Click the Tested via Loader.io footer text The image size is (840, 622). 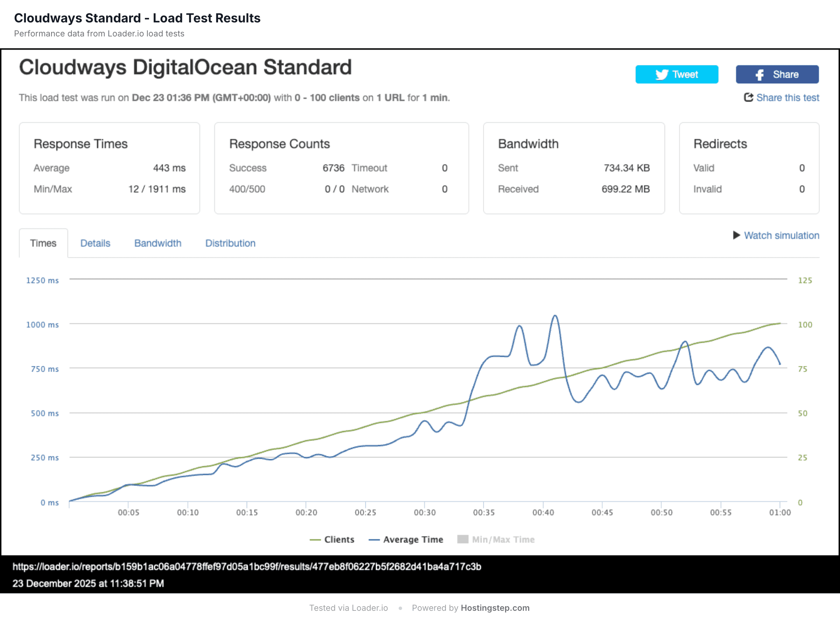click(348, 608)
